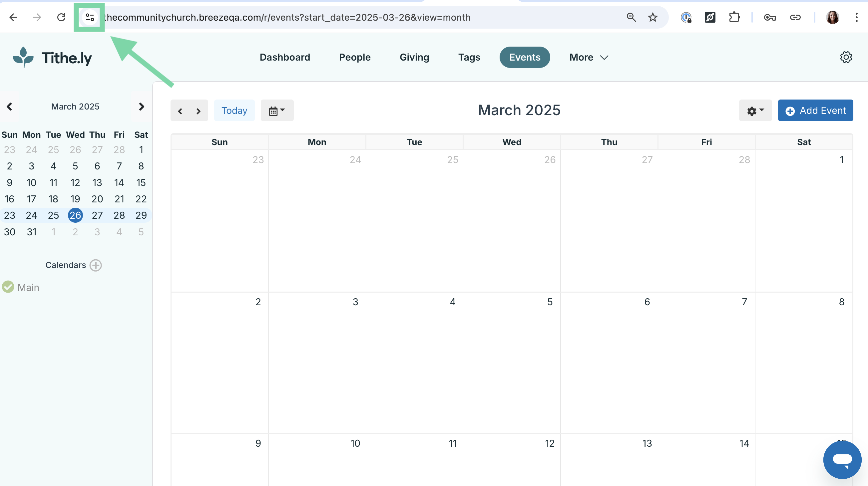Viewport: 868px width, 486px height.
Task: Click the browser address bar URL
Action: [x=287, y=17]
